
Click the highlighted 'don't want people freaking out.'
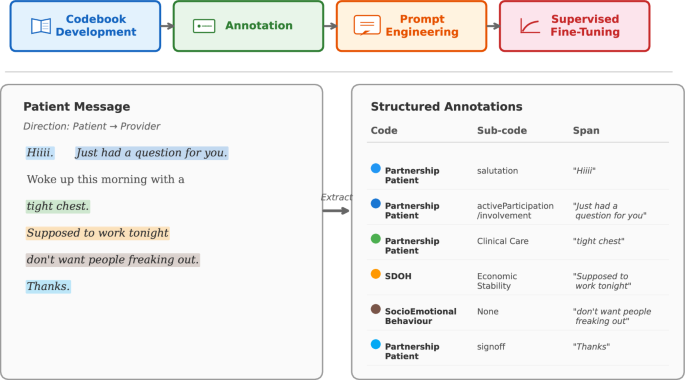point(113,259)
